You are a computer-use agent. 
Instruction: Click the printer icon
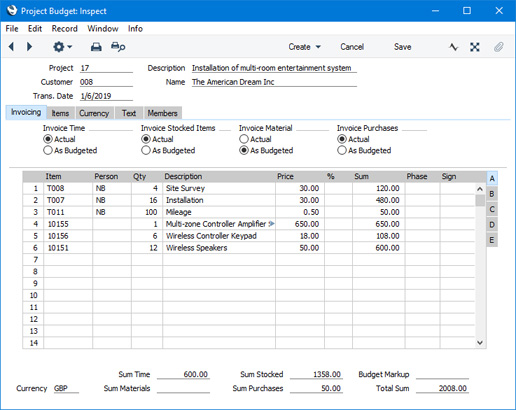point(96,47)
